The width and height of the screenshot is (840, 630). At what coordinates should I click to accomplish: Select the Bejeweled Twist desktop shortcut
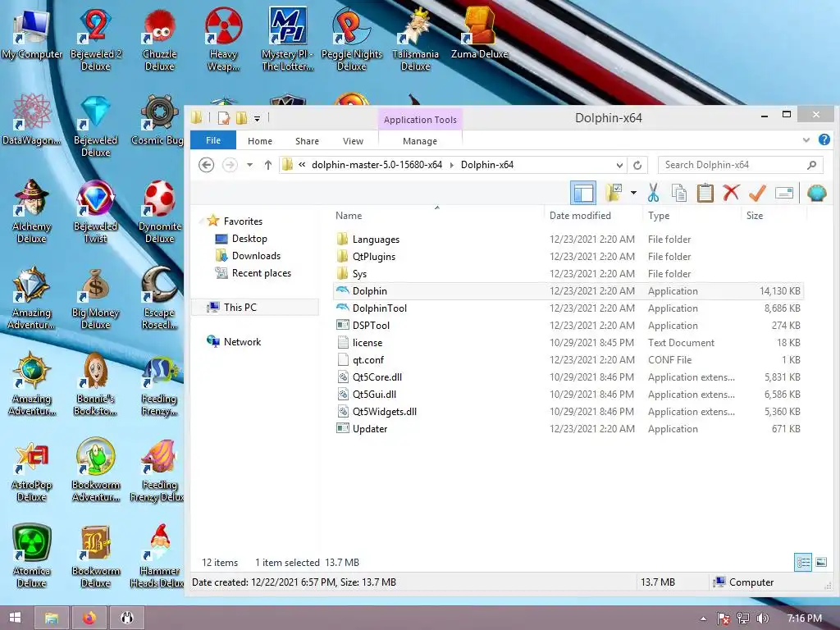point(95,212)
